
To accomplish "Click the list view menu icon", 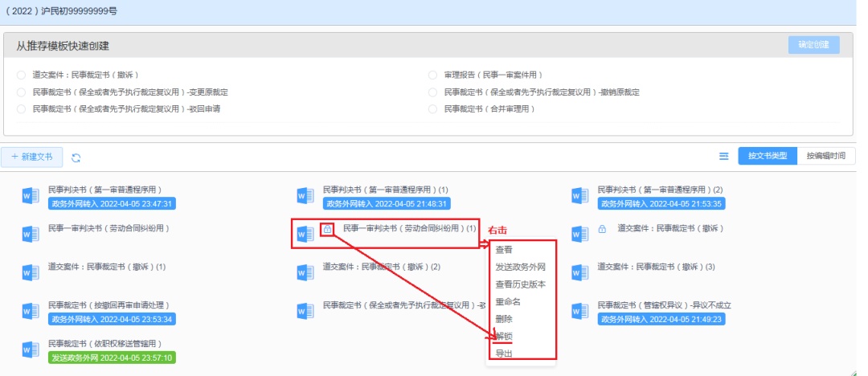I will [x=723, y=157].
